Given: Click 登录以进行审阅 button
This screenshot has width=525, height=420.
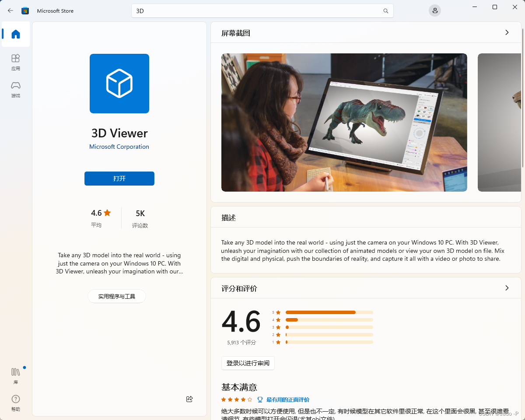Looking at the screenshot, I should [248, 363].
